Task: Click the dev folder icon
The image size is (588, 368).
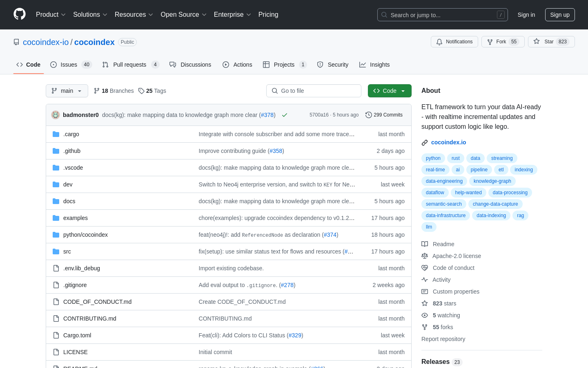Action: 56,184
